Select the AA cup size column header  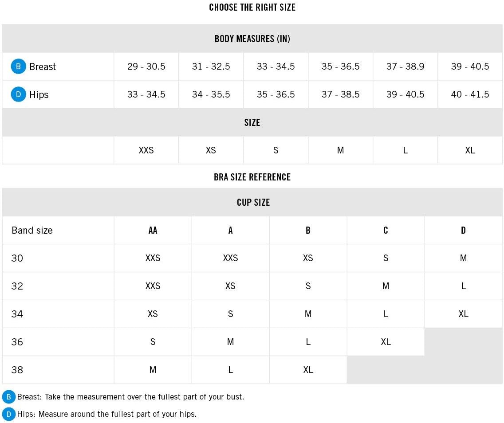point(153,230)
